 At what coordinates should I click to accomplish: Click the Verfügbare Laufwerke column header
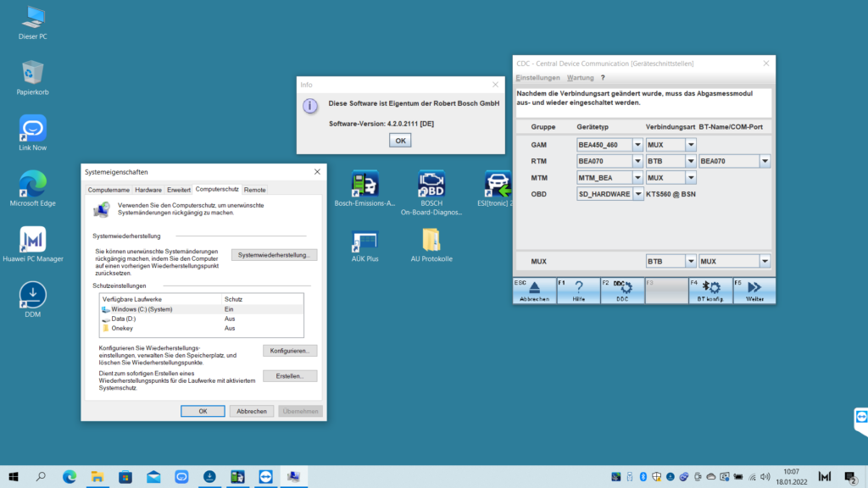click(x=160, y=299)
